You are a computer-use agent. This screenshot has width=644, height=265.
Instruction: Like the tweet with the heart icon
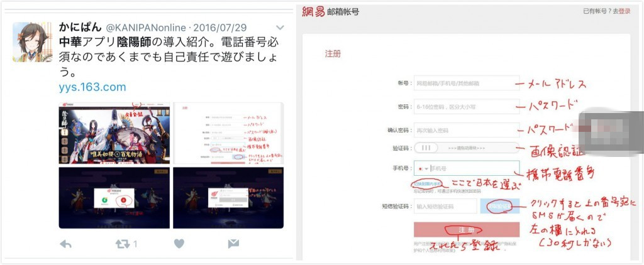pyautogui.click(x=179, y=244)
